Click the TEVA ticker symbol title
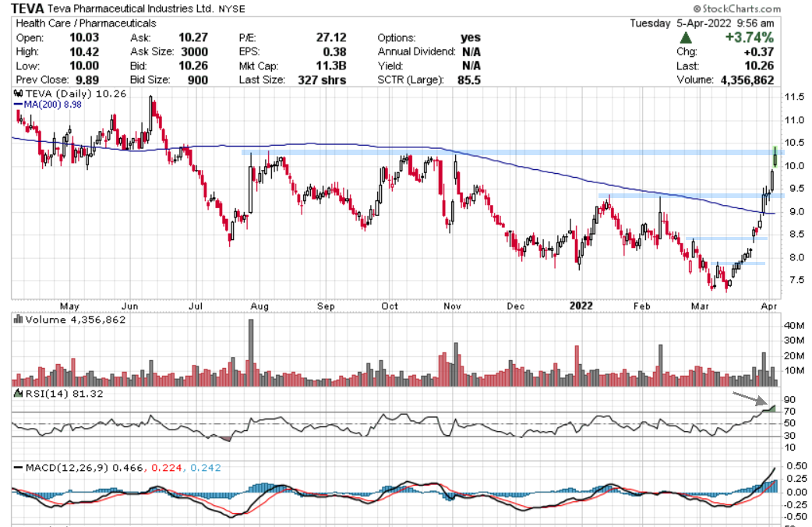Image resolution: width=812 pixels, height=527 pixels. point(27,9)
